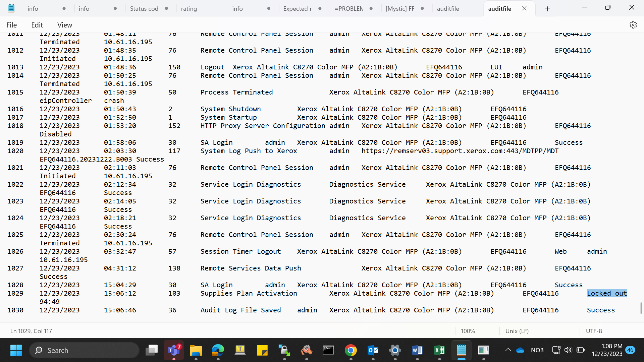Screen dimensions: 644x362
Task: Open Outlook from taskbar
Action: pyautogui.click(x=373, y=350)
